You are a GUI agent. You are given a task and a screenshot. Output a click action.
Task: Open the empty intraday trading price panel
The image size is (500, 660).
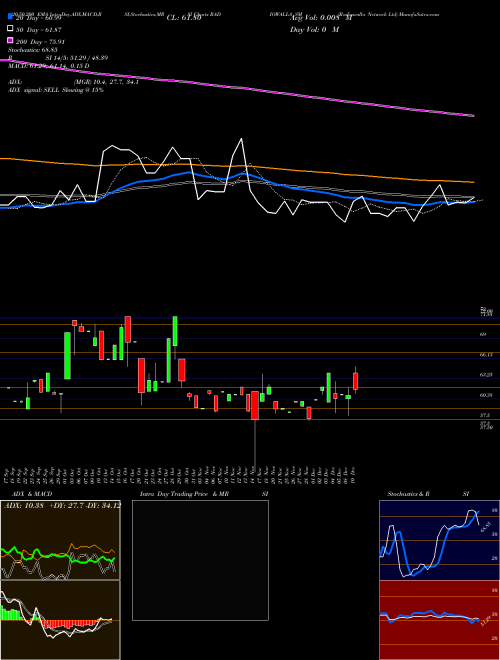200,560
